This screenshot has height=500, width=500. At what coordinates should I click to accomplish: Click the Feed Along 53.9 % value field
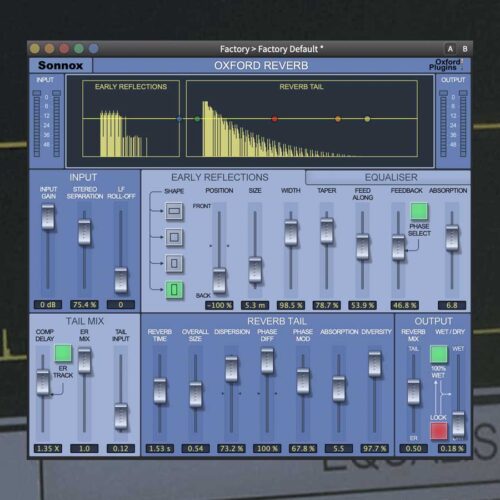point(362,305)
